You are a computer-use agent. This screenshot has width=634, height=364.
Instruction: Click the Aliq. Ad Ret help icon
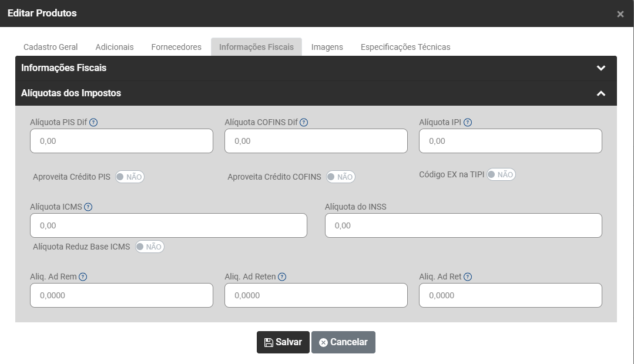468,277
